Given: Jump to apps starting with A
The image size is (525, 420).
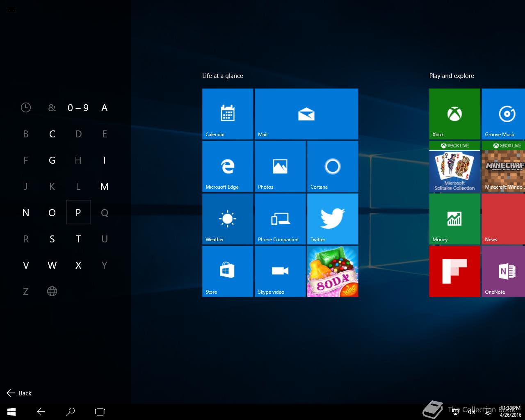Looking at the screenshot, I should pyautogui.click(x=105, y=108).
